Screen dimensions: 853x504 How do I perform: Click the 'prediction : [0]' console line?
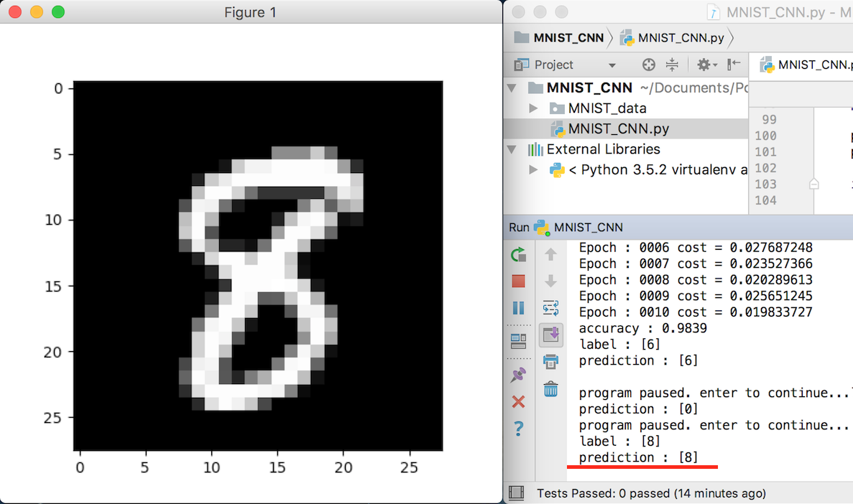point(638,409)
